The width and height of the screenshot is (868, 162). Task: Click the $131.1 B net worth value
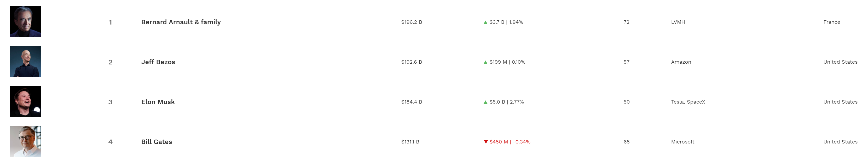click(x=410, y=142)
